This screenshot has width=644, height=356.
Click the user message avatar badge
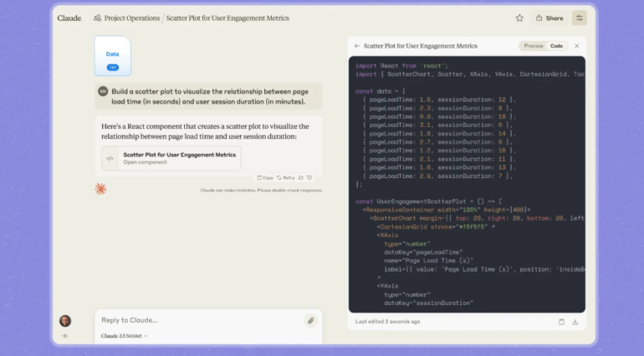[103, 91]
